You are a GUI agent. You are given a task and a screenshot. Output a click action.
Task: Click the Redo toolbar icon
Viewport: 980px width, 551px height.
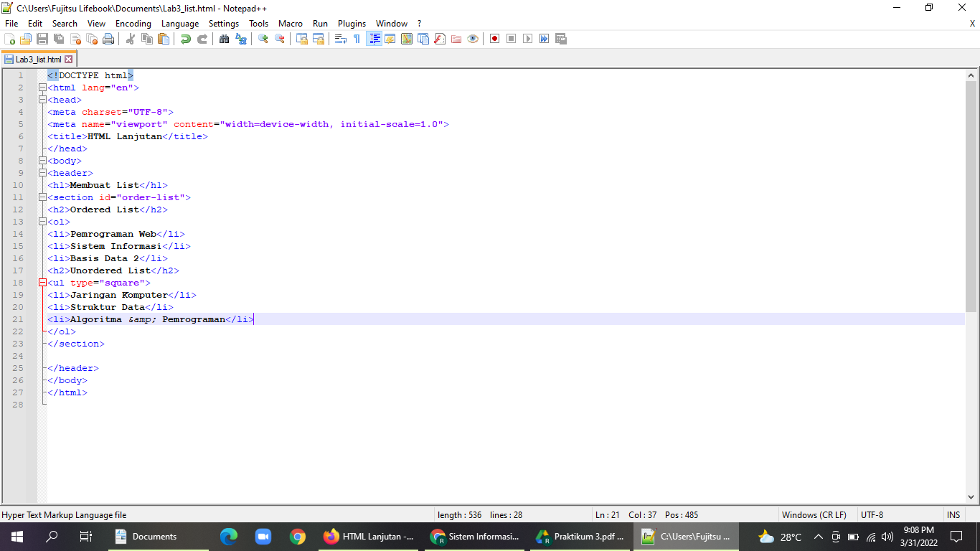[x=202, y=39]
